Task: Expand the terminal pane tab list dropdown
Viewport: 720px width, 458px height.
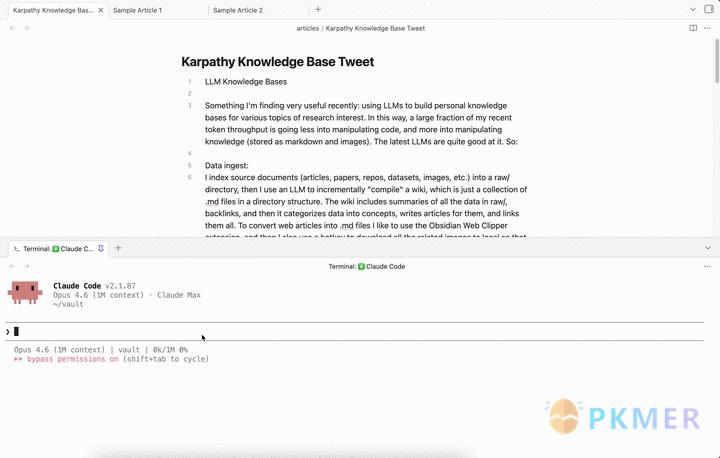Action: point(708,248)
